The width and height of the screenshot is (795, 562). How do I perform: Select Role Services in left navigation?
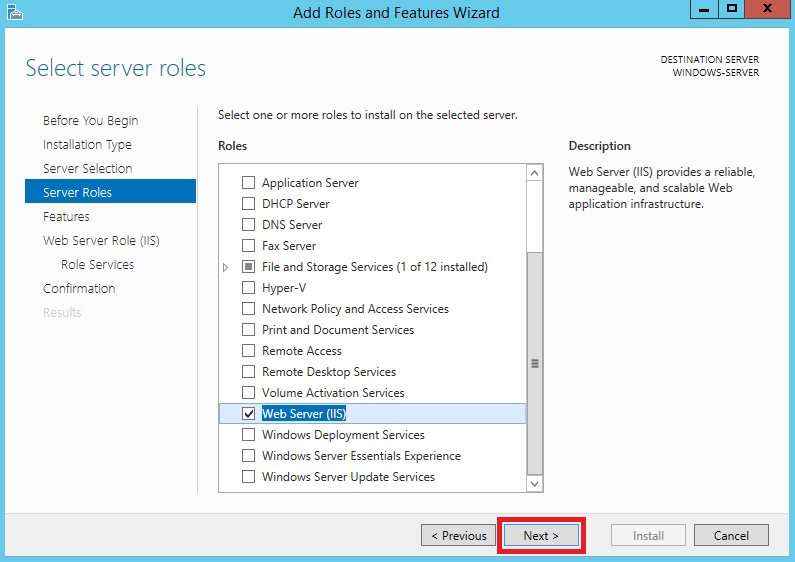pos(97,265)
